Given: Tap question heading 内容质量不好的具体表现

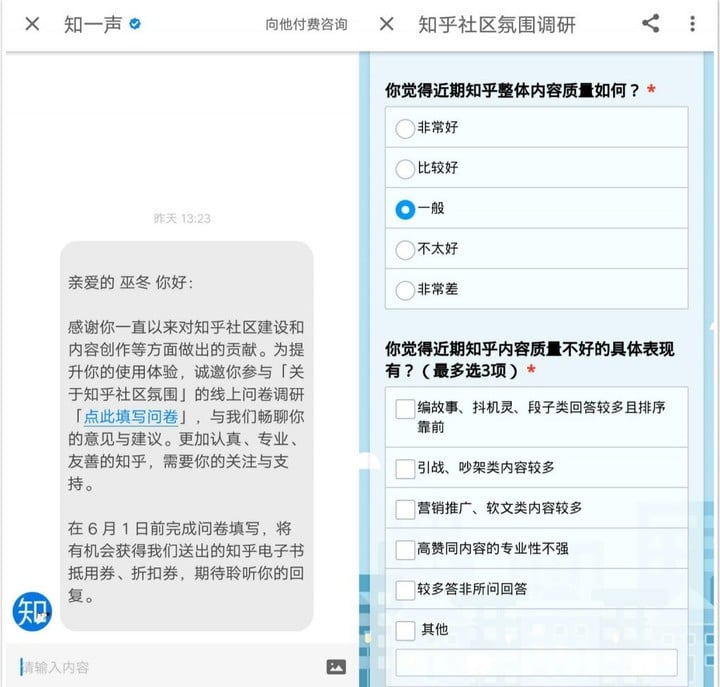Looking at the screenshot, I should tap(529, 359).
